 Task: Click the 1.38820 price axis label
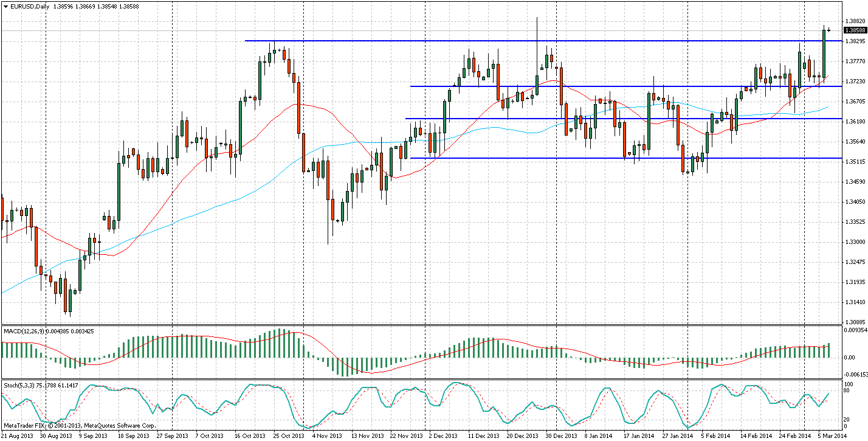[x=854, y=21]
